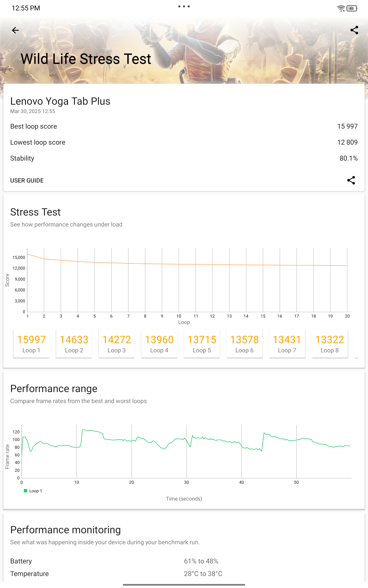This screenshot has width=368, height=588.
Task: Tap the Battery value 61% to 48%
Action: point(201,561)
